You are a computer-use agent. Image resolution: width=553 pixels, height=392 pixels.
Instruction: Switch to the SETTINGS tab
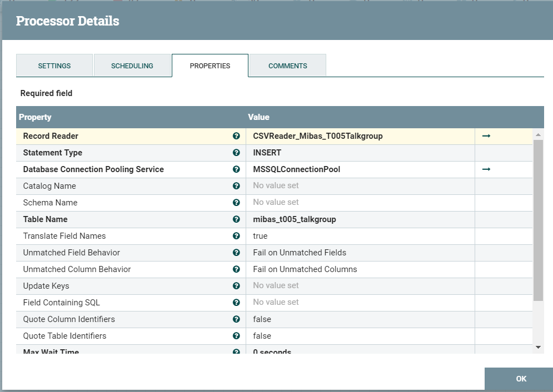click(54, 66)
